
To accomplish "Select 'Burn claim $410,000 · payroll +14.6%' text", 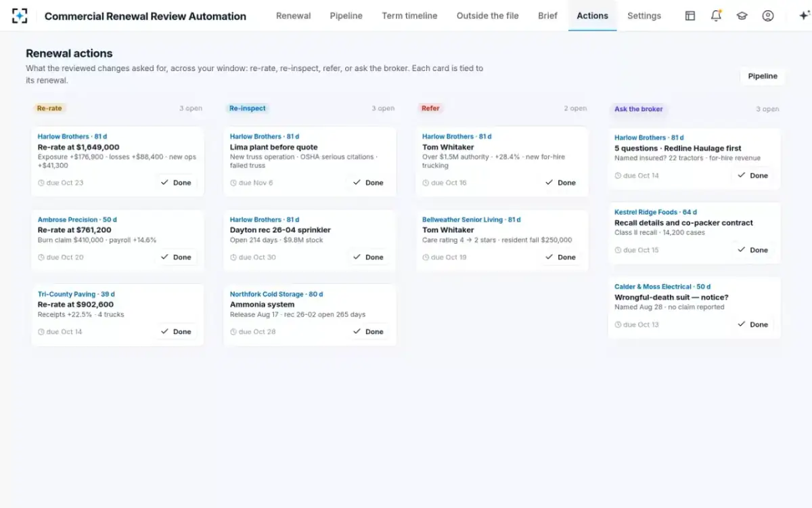I will [x=97, y=240].
